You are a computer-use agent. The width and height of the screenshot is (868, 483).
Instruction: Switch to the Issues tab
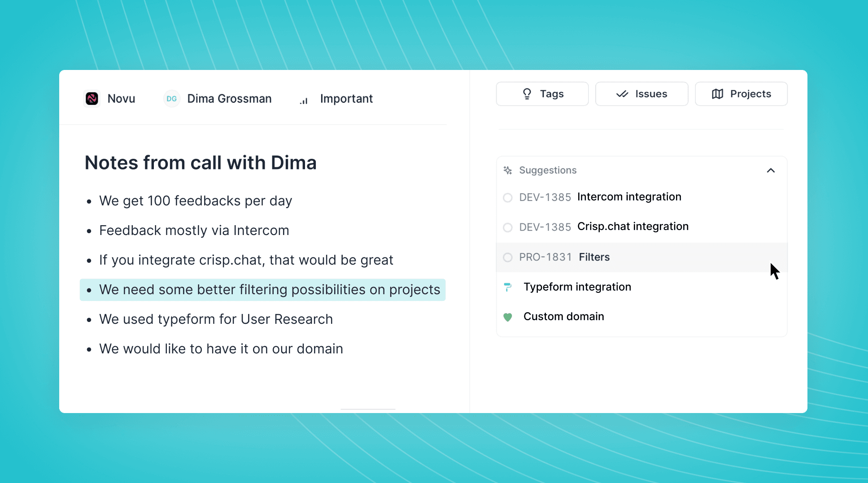point(641,94)
